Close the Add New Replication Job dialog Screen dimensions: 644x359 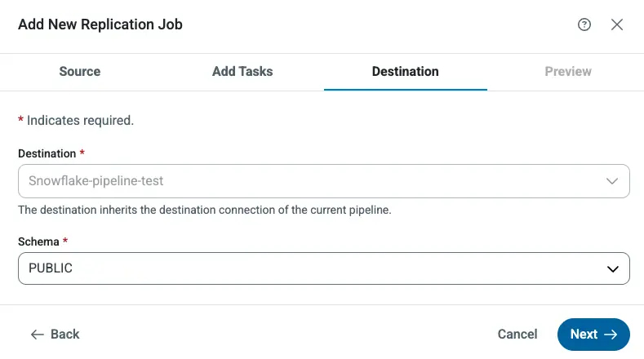[617, 24]
